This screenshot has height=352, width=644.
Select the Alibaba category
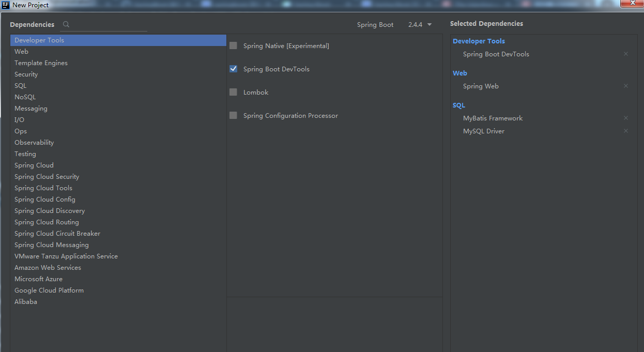118,301
